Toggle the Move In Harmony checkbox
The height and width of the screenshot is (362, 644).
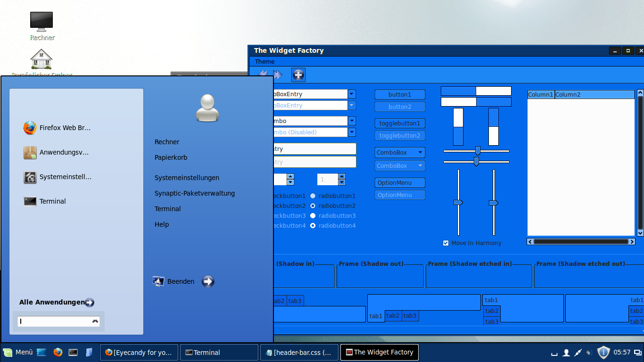[x=446, y=243]
